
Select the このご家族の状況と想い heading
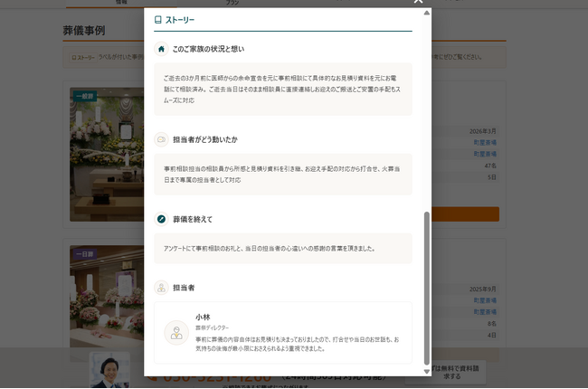(x=208, y=49)
